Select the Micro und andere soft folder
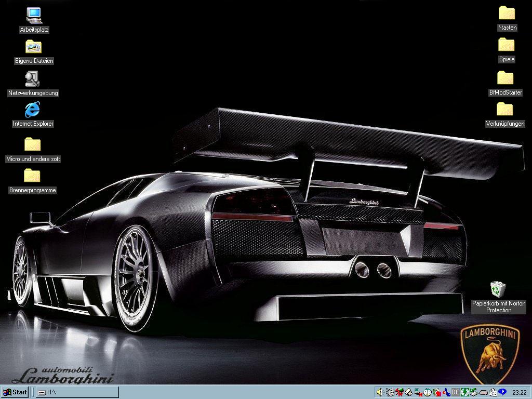 click(x=33, y=144)
